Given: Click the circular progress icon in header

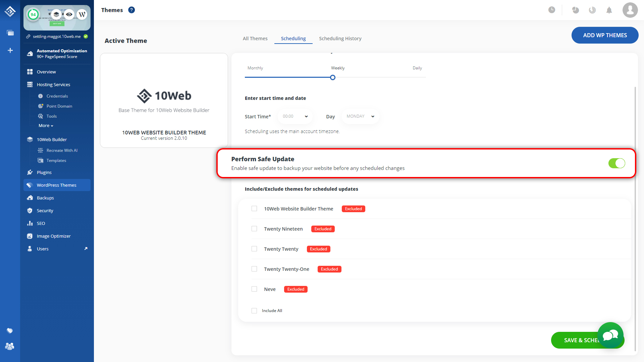Looking at the screenshot, I should [x=592, y=10].
